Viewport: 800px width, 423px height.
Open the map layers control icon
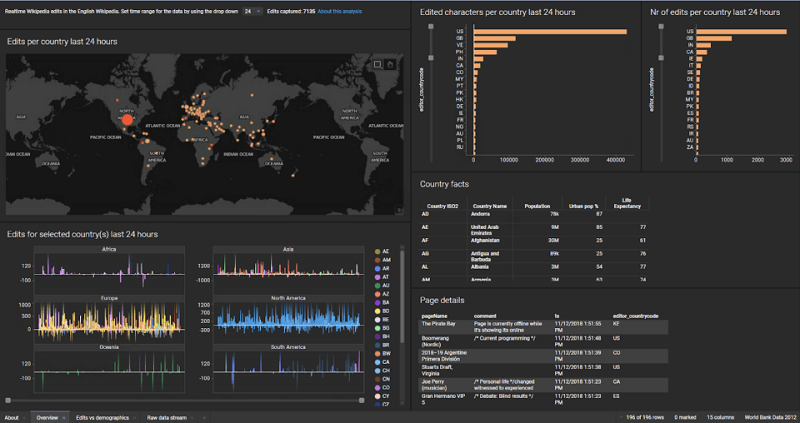coord(399,209)
